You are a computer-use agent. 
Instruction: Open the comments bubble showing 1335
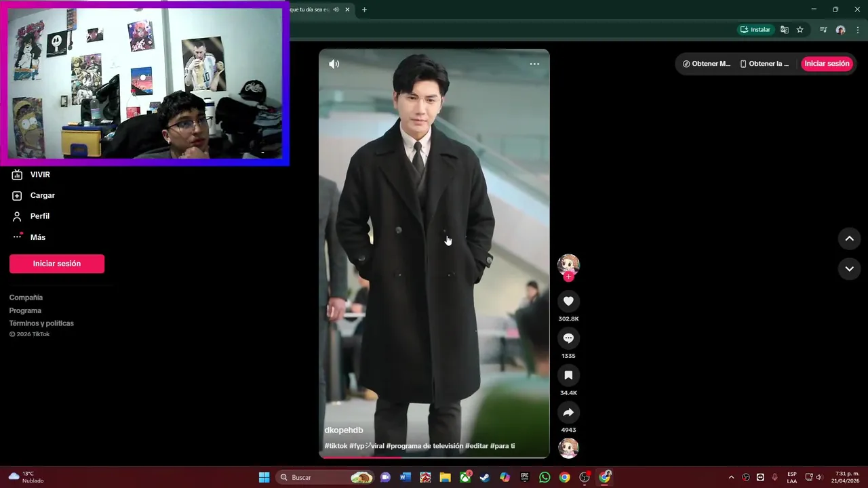pyautogui.click(x=568, y=338)
